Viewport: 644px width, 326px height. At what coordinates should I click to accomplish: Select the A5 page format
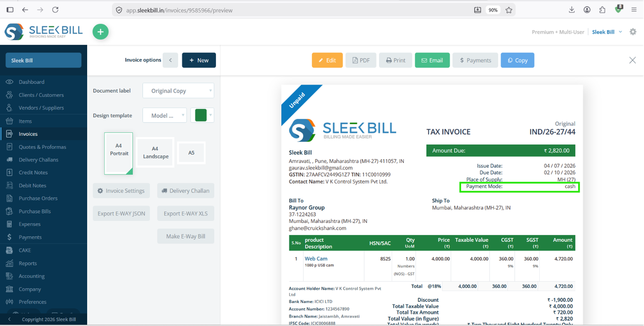[x=191, y=153]
